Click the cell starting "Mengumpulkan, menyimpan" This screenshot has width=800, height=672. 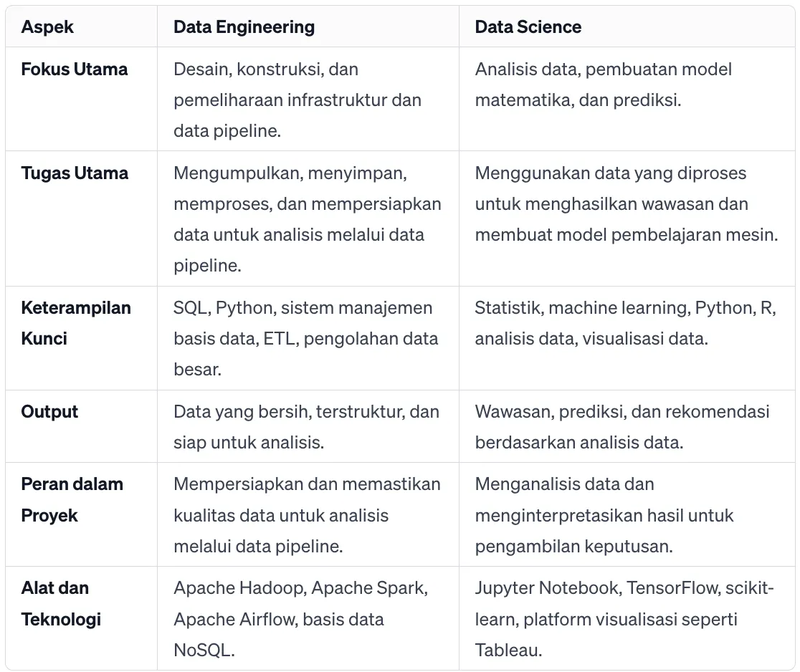tap(308, 219)
